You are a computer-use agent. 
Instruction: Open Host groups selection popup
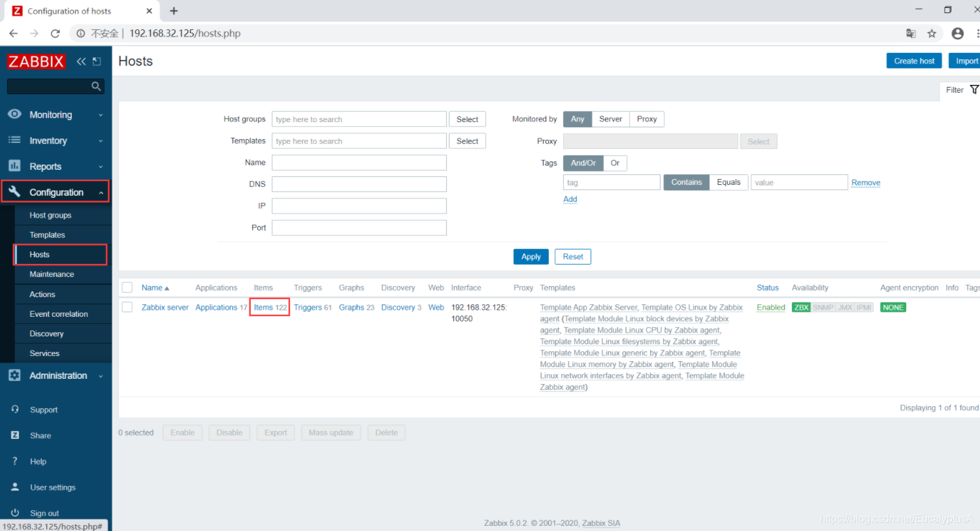point(467,120)
